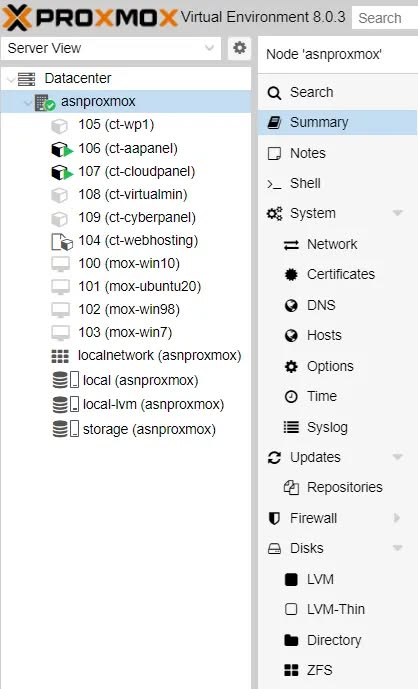This screenshot has width=418, height=689.
Task: Open the view settings gear icon
Action: click(240, 47)
